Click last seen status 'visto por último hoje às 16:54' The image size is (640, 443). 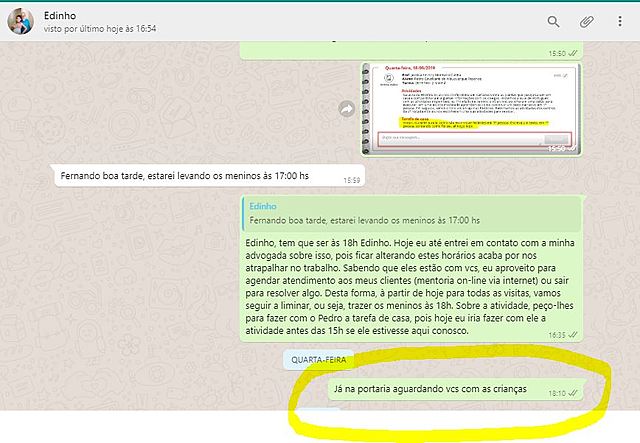coord(100,29)
